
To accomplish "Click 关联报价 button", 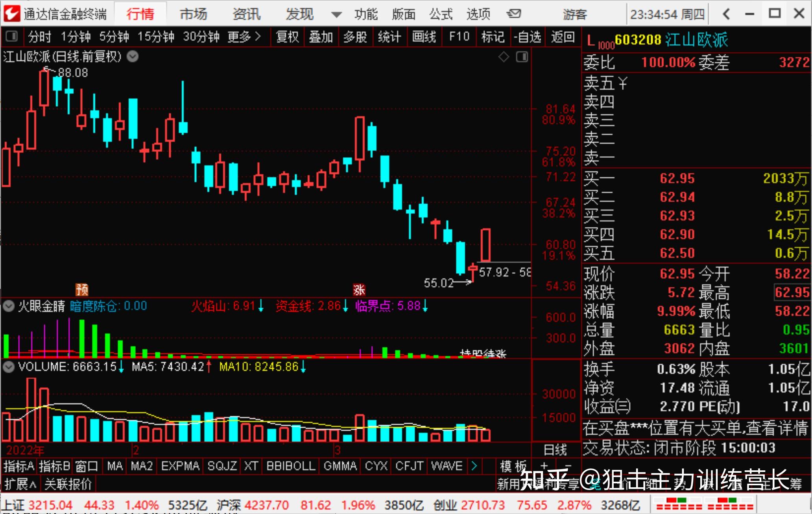I will 68,484.
